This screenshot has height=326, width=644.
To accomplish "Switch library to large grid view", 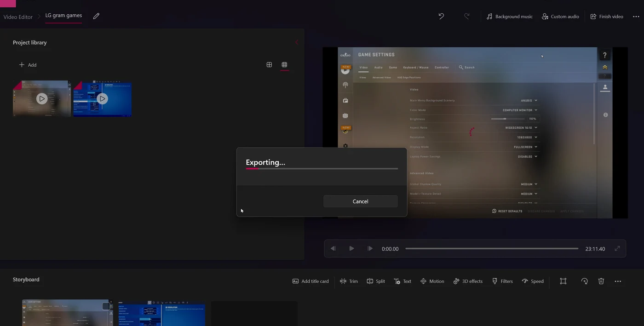I will pyautogui.click(x=269, y=65).
